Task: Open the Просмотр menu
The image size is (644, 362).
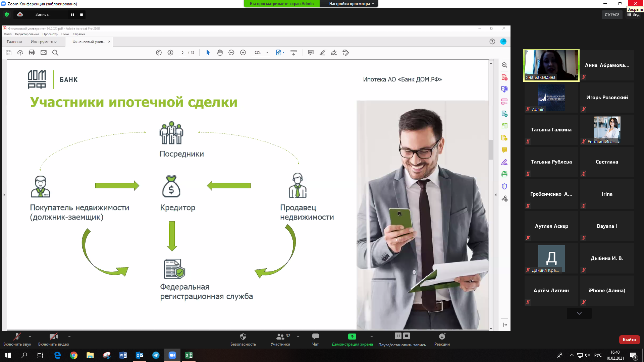Action: pyautogui.click(x=50, y=34)
